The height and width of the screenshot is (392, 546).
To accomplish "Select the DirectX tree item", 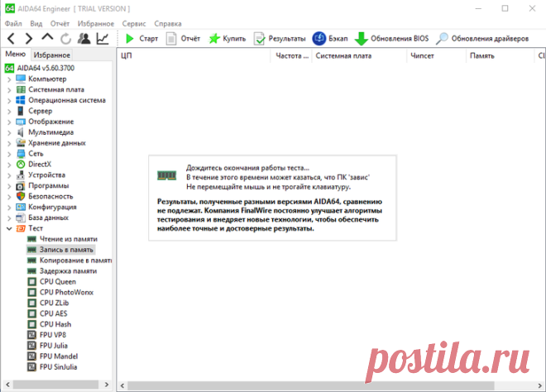I will 34,165.
